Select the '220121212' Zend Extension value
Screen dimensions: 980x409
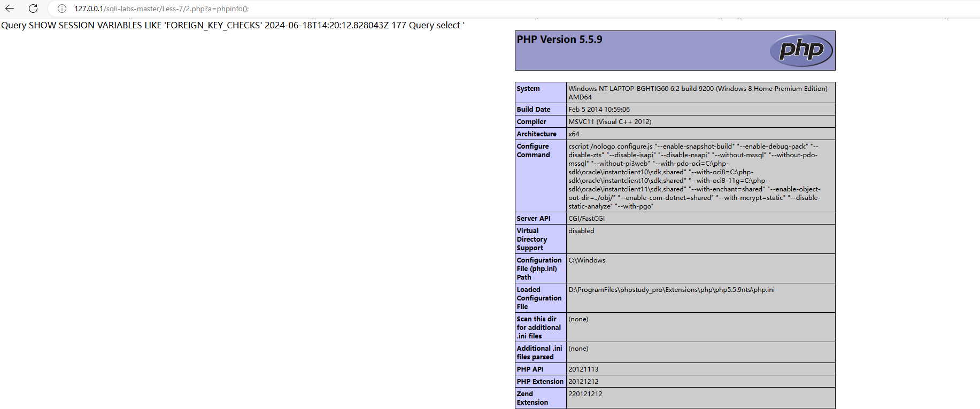[585, 394]
